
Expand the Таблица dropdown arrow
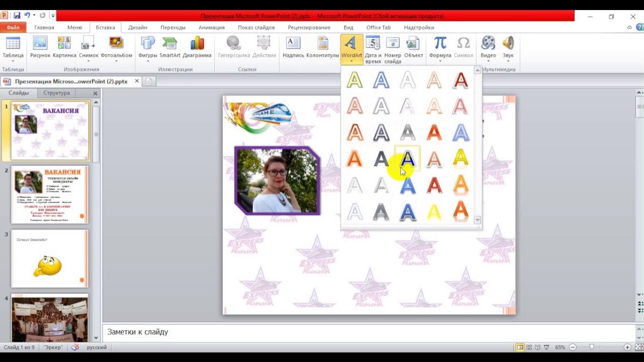click(x=13, y=62)
